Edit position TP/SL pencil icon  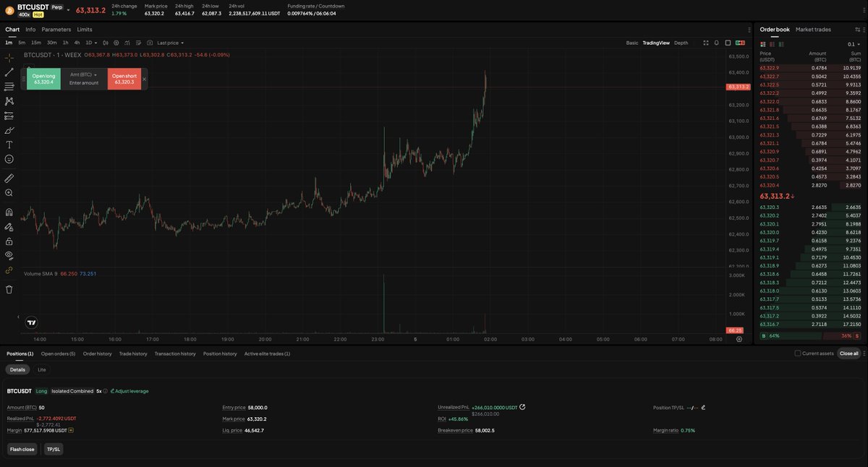point(703,407)
